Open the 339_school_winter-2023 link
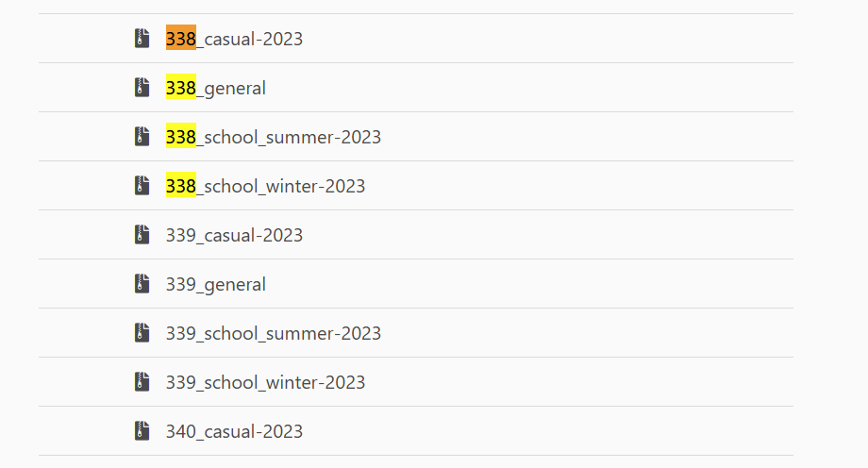Image resolution: width=868 pixels, height=468 pixels. coord(265,382)
